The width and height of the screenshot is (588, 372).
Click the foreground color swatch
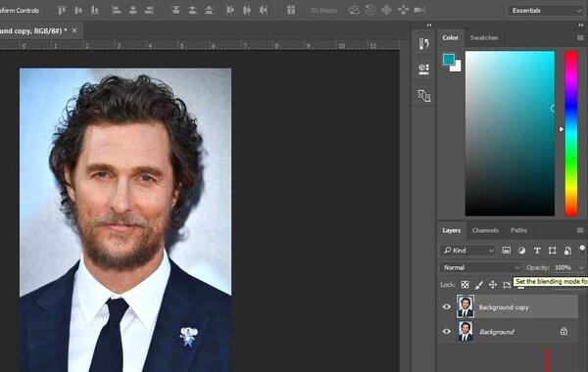(x=449, y=59)
